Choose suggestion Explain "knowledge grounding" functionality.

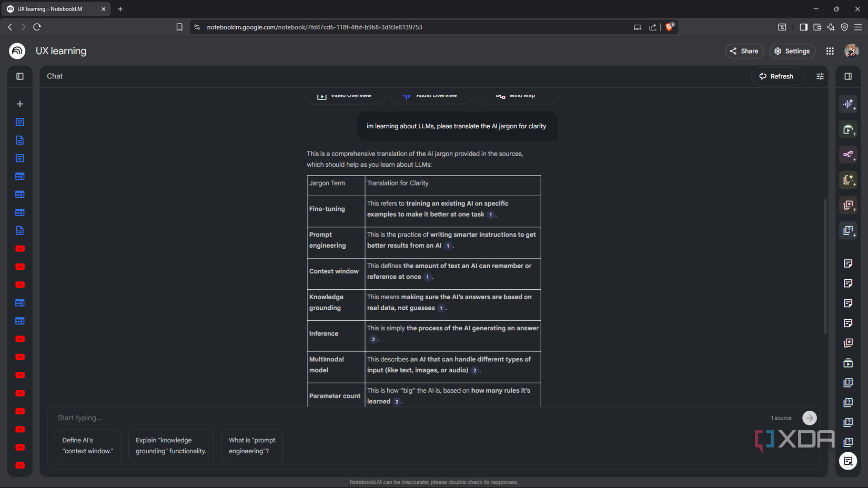(171, 445)
